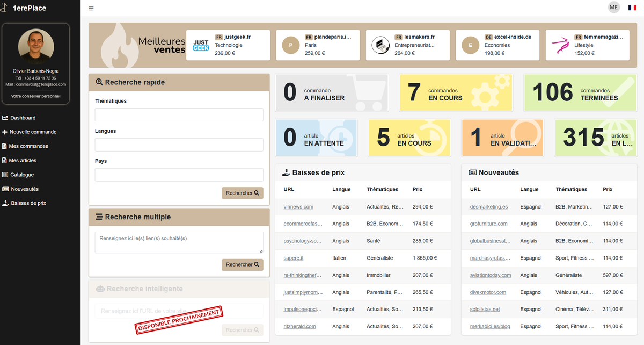
Task: Click the Immobilier cell in re-thinkingthef... row
Action: pos(379,275)
